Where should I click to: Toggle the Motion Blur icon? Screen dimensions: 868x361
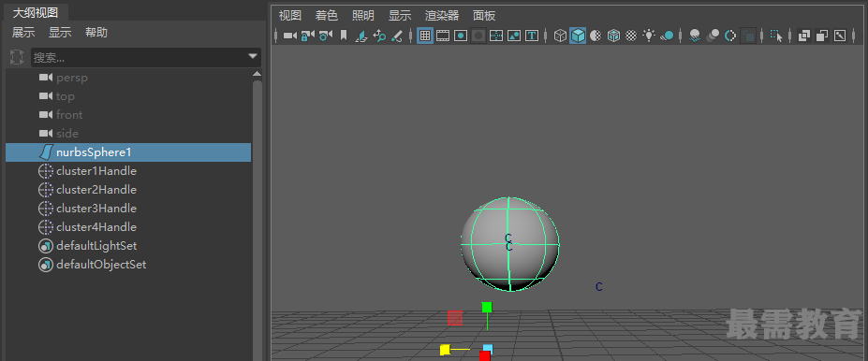(713, 36)
